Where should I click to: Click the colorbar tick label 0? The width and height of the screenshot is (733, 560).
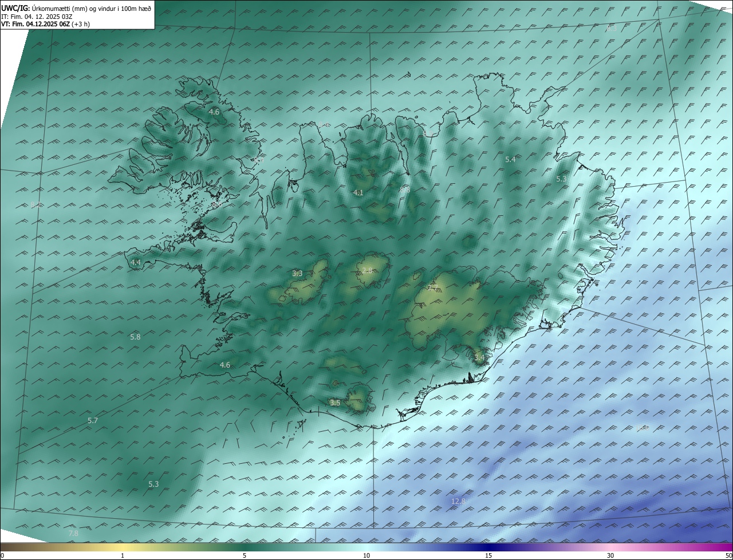2,555
